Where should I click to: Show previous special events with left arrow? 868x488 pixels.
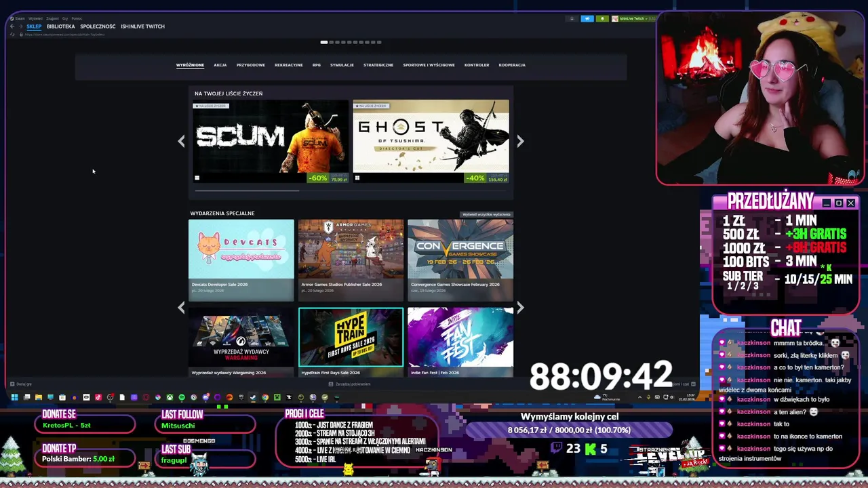[x=181, y=308]
